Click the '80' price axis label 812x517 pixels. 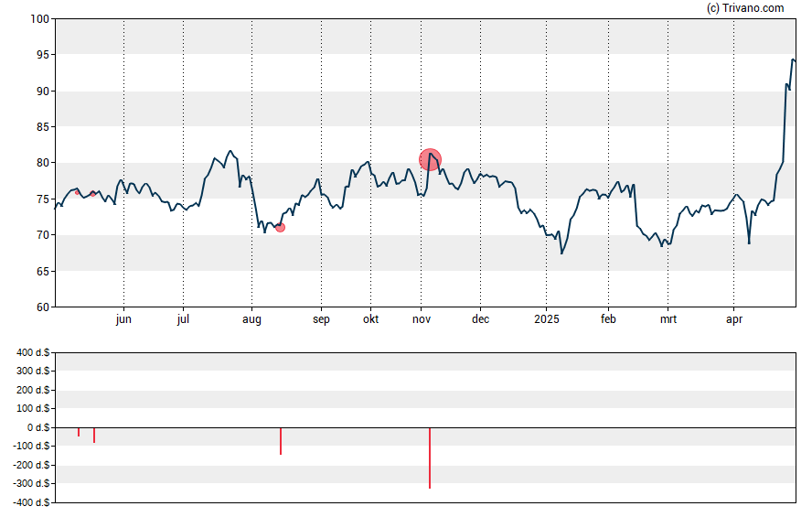pos(42,163)
